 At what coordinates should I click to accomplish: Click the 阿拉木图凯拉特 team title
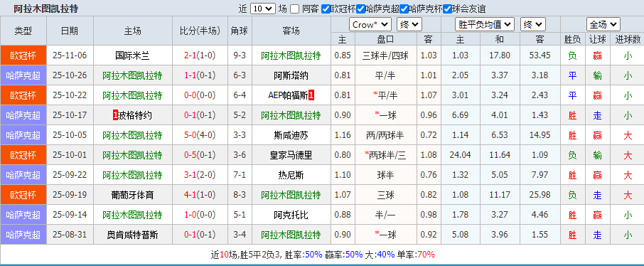[x=46, y=9]
